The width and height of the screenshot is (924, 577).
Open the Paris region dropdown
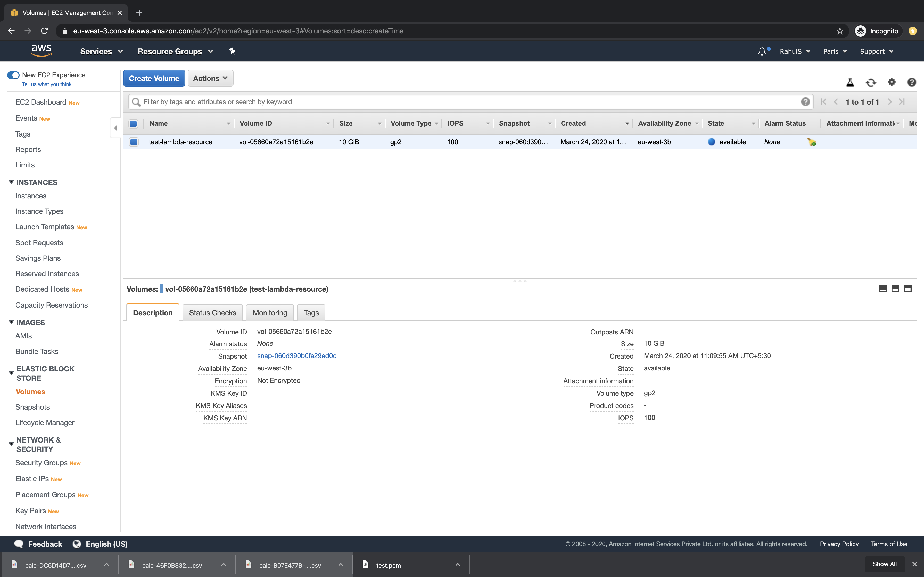[x=835, y=51]
